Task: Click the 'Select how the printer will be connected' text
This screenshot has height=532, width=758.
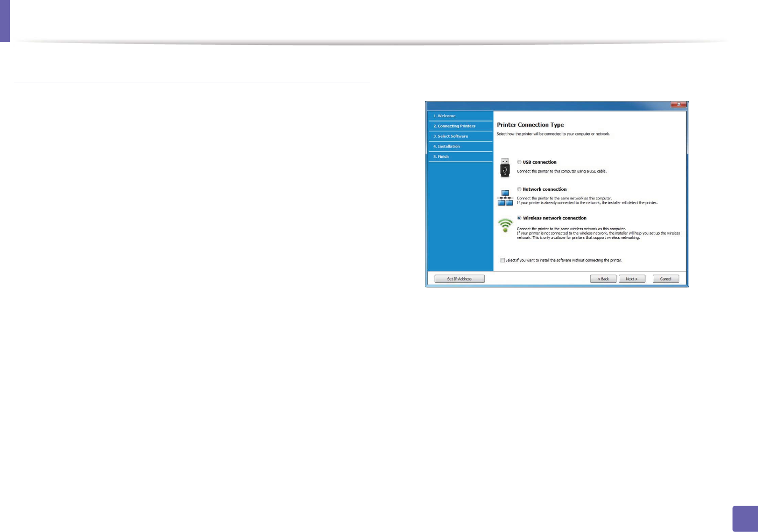Action: [x=553, y=134]
